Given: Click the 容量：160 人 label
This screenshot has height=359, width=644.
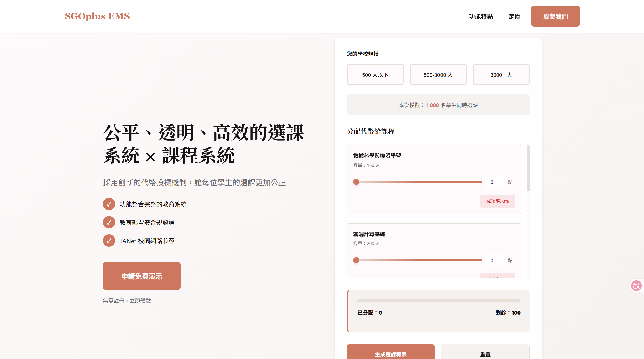Looking at the screenshot, I should click(366, 165).
